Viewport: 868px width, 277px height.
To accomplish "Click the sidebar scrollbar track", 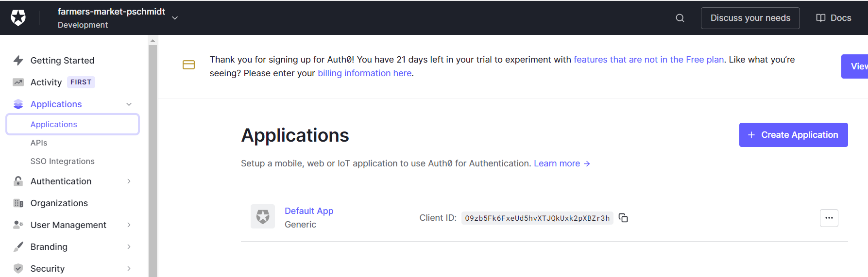I will pos(153,160).
